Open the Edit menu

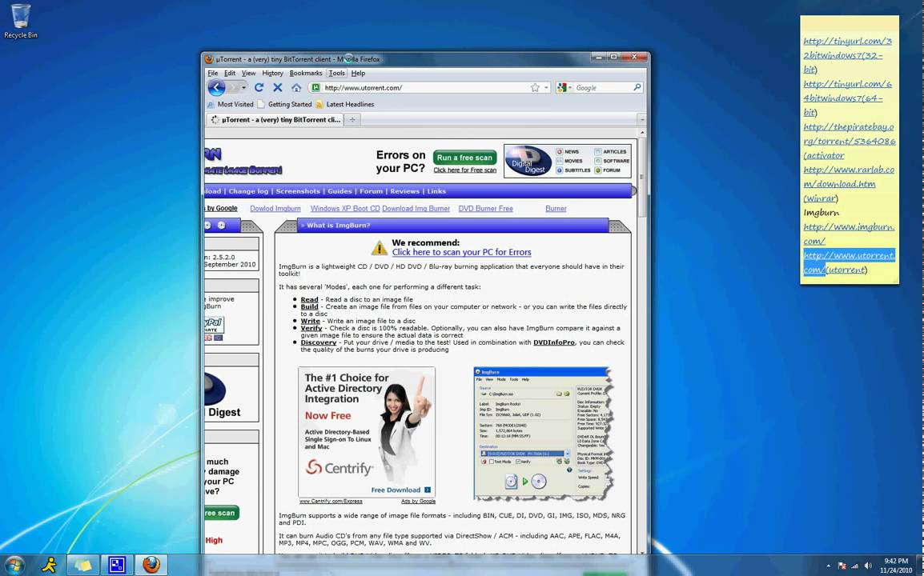coord(230,73)
